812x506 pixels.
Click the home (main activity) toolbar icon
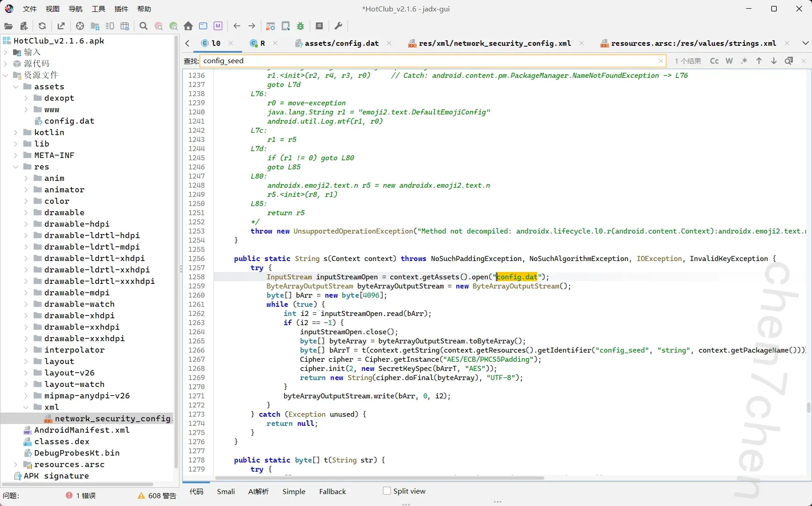pos(188,26)
